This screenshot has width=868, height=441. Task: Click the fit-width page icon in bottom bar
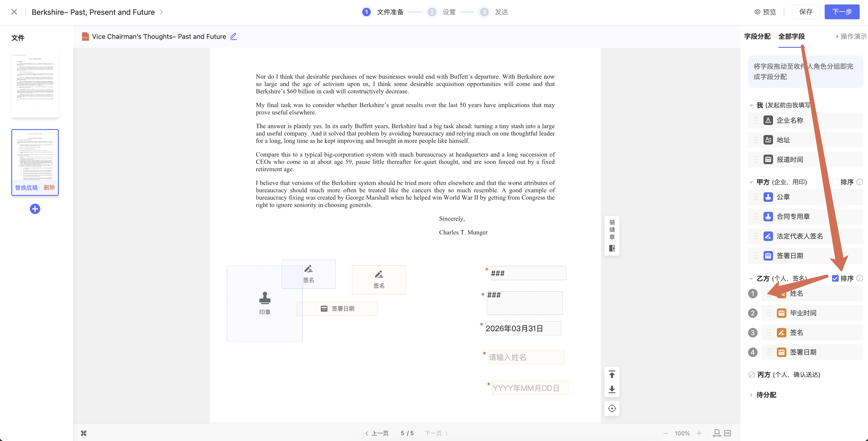717,433
